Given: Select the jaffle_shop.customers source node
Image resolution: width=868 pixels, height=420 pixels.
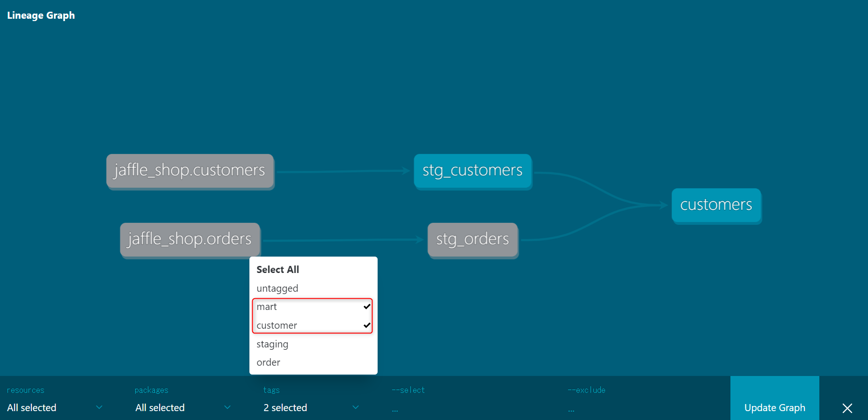Looking at the screenshot, I should pos(190,170).
